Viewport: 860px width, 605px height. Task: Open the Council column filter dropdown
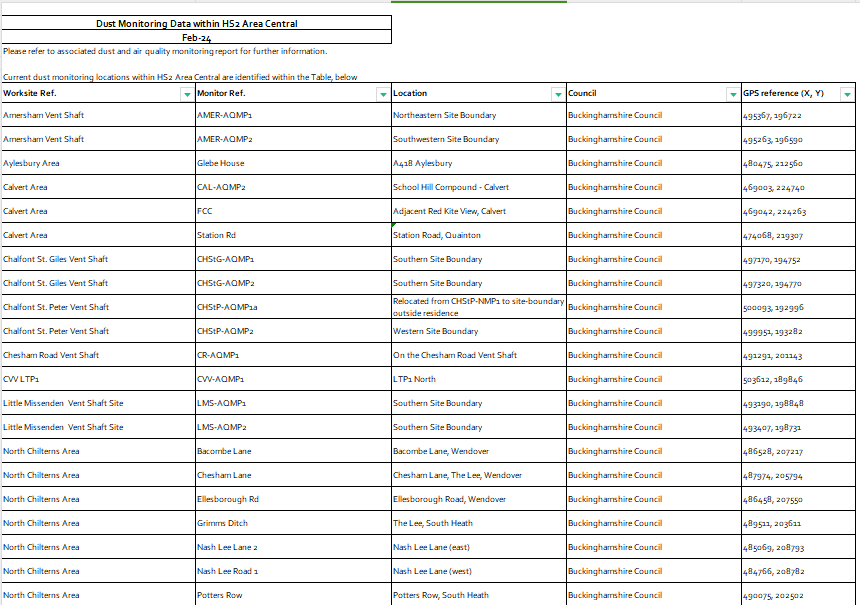(732, 94)
